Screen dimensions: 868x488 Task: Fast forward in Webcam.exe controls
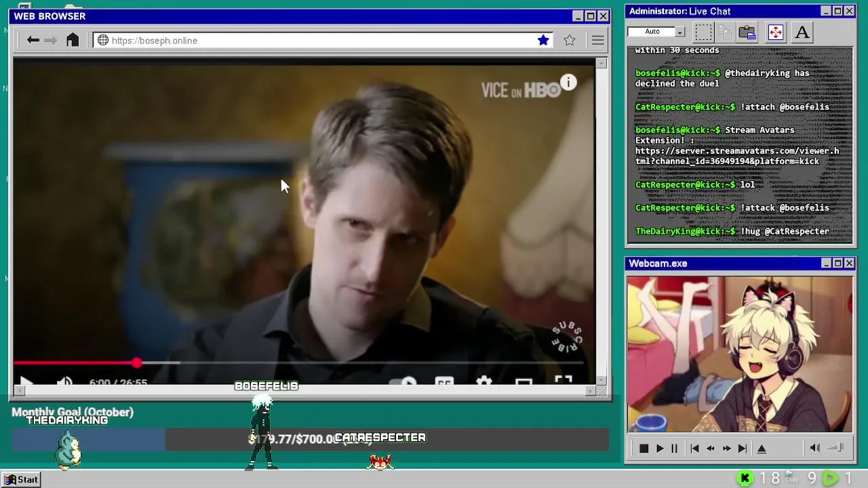[726, 448]
